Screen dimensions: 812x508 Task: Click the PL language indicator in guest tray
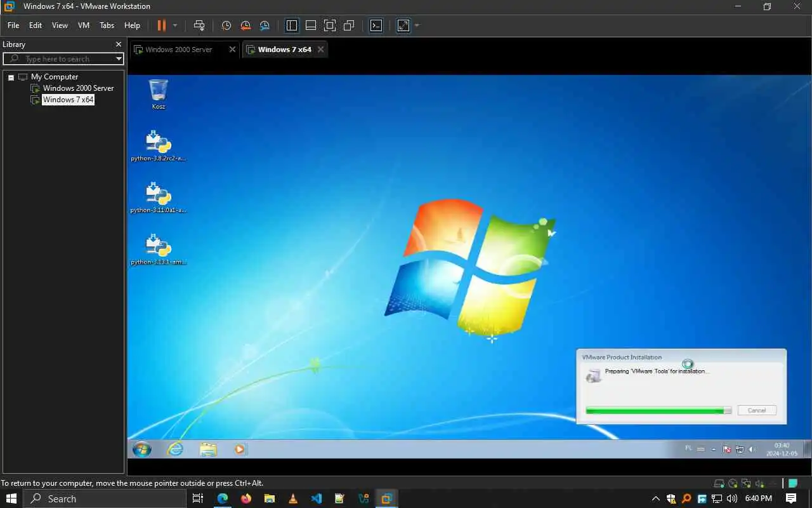click(688, 448)
